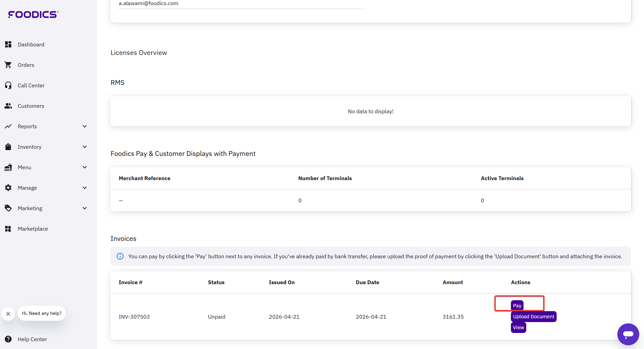Viewport: 644px width, 349px height.
Task: Click the 'Hi. Need any help?' chat prompt
Action: [x=42, y=313]
